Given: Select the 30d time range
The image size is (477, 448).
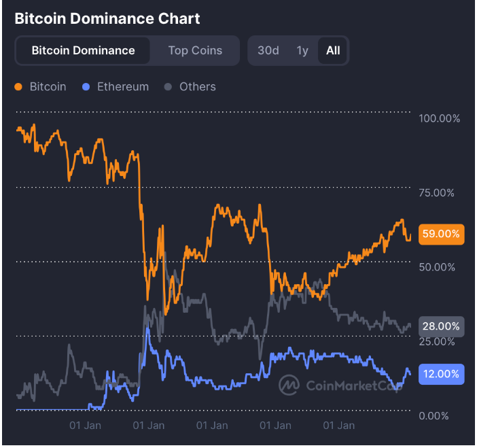Looking at the screenshot, I should [268, 50].
